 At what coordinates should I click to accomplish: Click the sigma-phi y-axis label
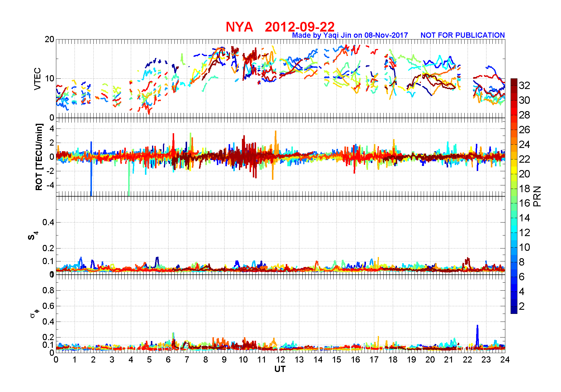(x=34, y=313)
